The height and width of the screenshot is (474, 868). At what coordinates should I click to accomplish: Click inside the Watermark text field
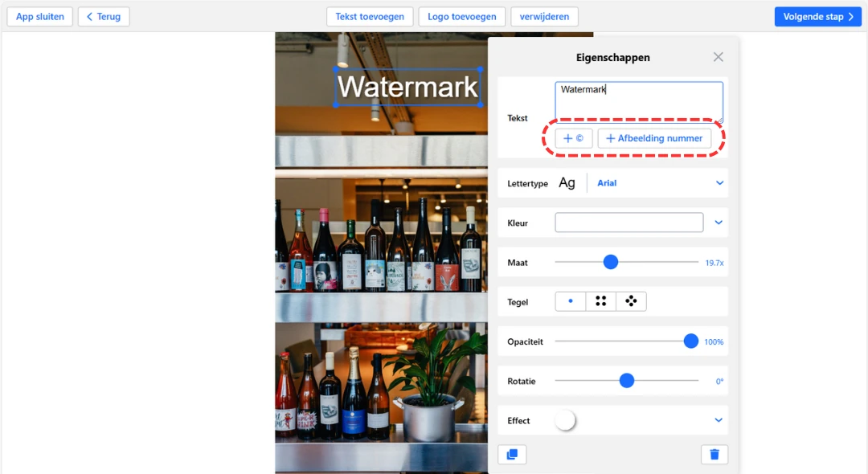point(639,96)
